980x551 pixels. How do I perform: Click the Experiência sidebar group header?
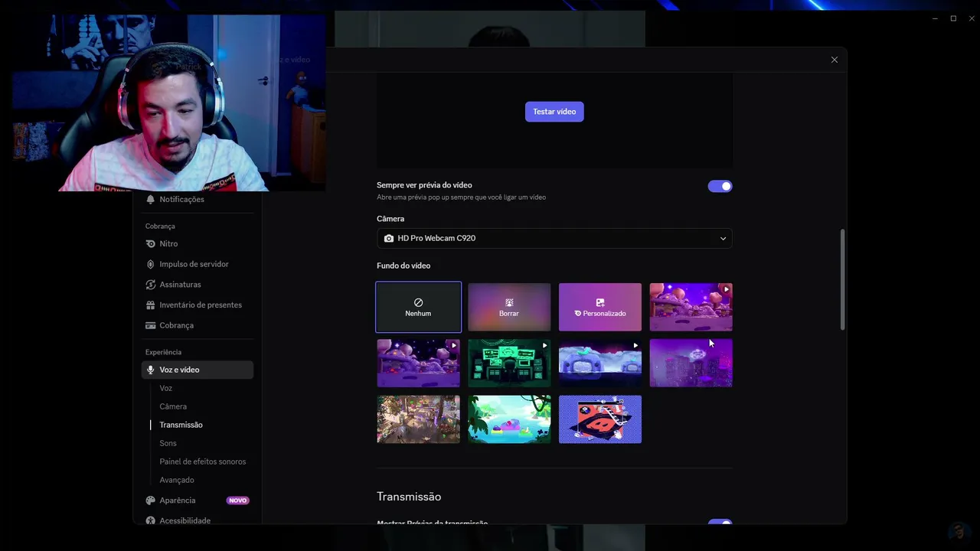163,352
